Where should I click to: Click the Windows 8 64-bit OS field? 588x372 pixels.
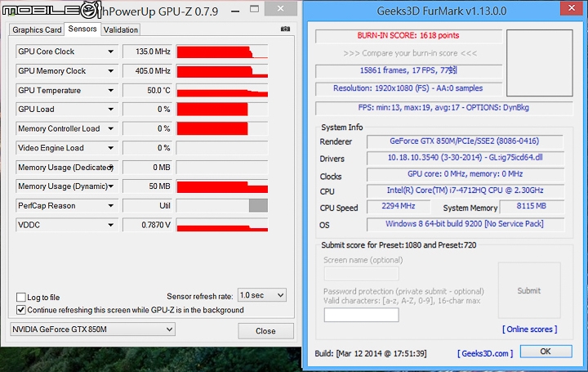(465, 224)
